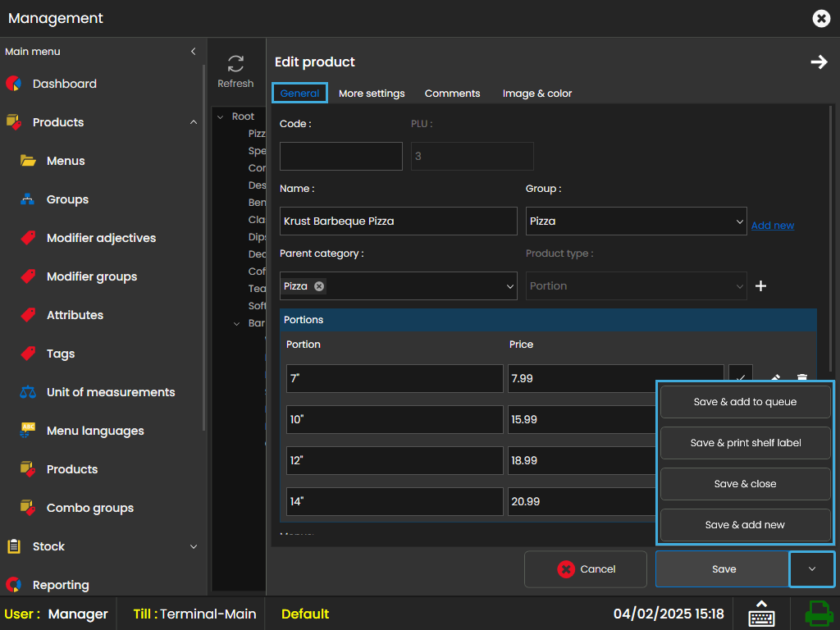Go to Dashboard in the main menu
The height and width of the screenshot is (630, 840).
pyautogui.click(x=64, y=84)
